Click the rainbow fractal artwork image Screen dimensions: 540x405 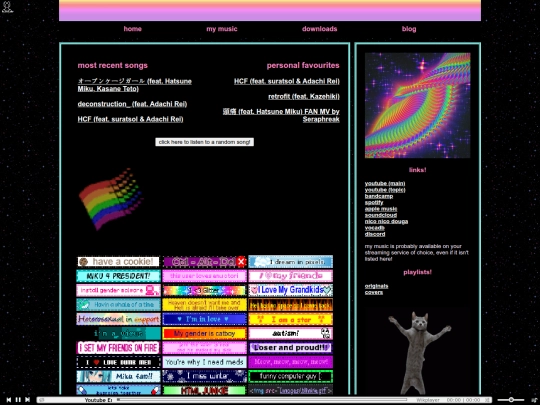[417, 105]
